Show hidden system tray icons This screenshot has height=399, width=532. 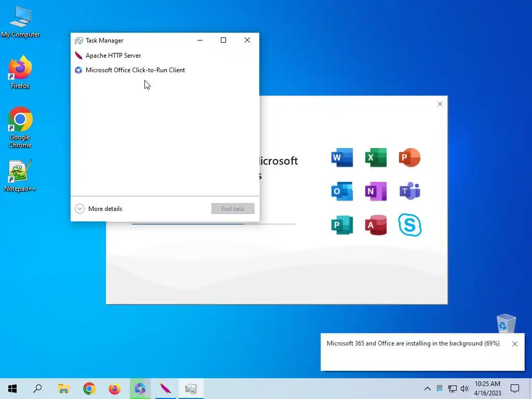tap(428, 389)
